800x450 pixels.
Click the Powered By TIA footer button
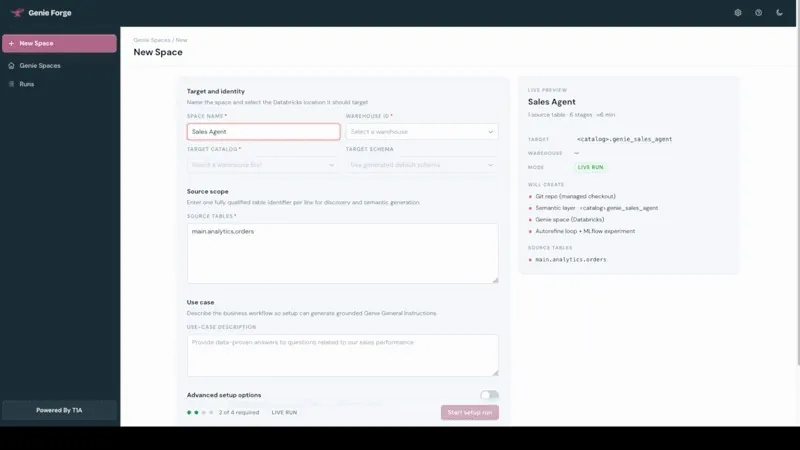coord(59,410)
